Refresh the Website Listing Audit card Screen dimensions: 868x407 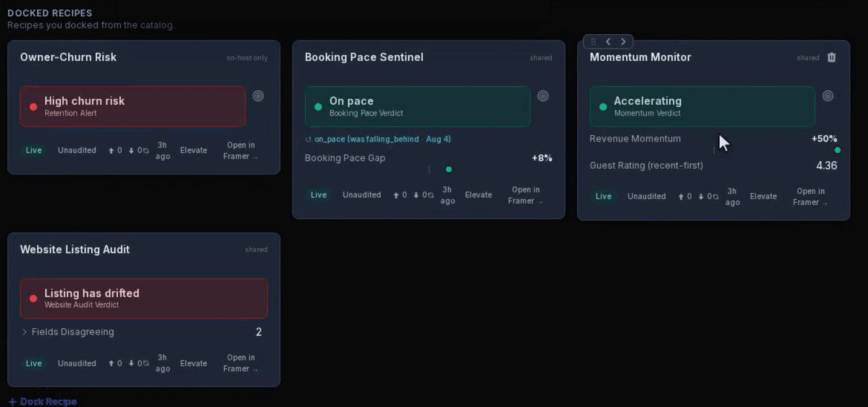146,364
